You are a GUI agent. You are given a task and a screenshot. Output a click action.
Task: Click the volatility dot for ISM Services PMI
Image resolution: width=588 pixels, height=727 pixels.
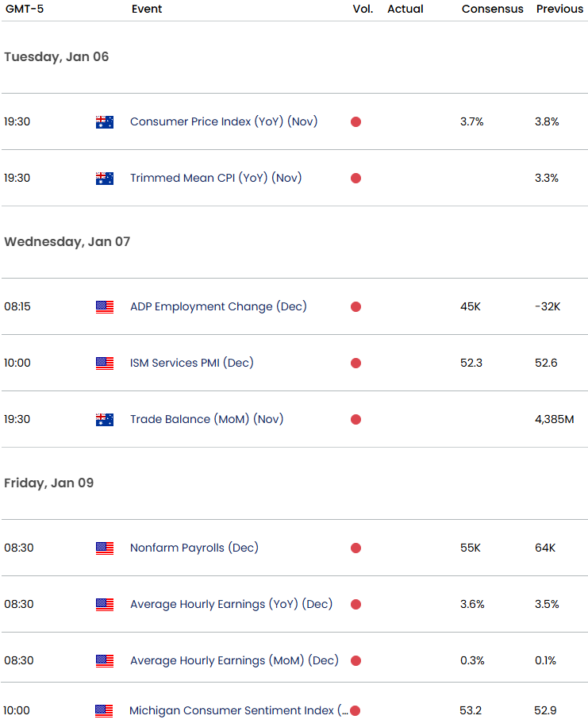click(x=355, y=363)
